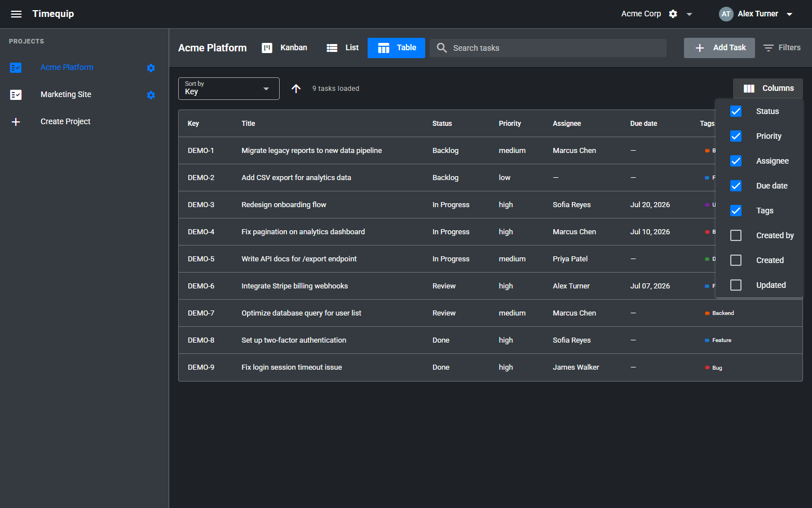Click the Acme Platform project icon
The image size is (812, 508).
(x=16, y=68)
